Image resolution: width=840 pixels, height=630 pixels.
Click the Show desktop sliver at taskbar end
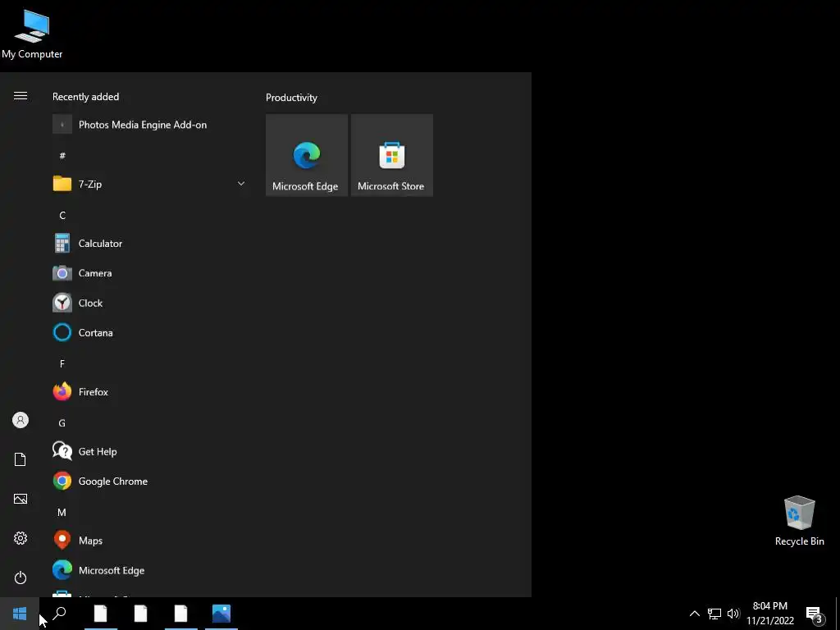[838, 614]
